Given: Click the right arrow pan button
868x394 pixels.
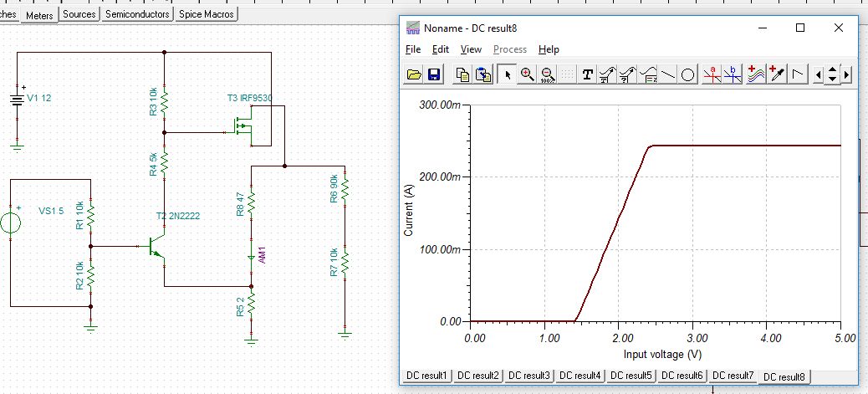Looking at the screenshot, I should pyautogui.click(x=846, y=74).
